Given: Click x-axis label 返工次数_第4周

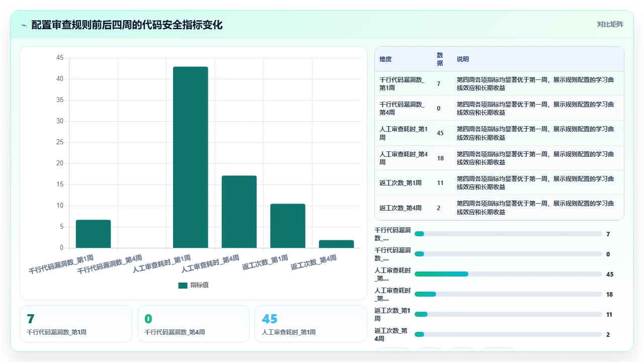Looking at the screenshot, I should [x=313, y=262].
